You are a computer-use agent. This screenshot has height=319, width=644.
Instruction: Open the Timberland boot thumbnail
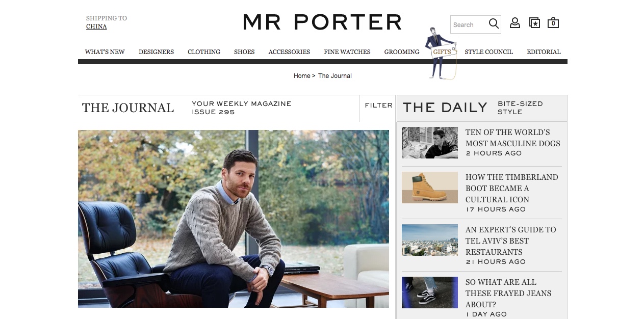pos(430,188)
